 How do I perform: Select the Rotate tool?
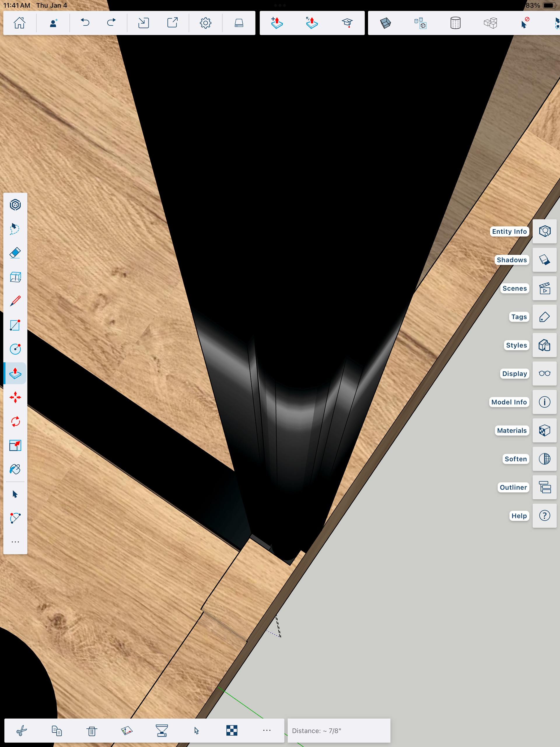[x=15, y=421]
